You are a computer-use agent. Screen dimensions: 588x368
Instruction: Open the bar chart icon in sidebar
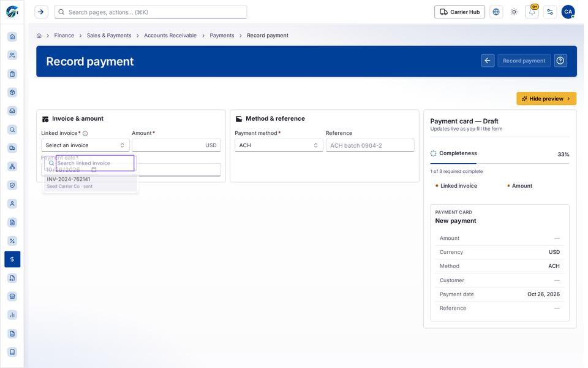pos(12,315)
